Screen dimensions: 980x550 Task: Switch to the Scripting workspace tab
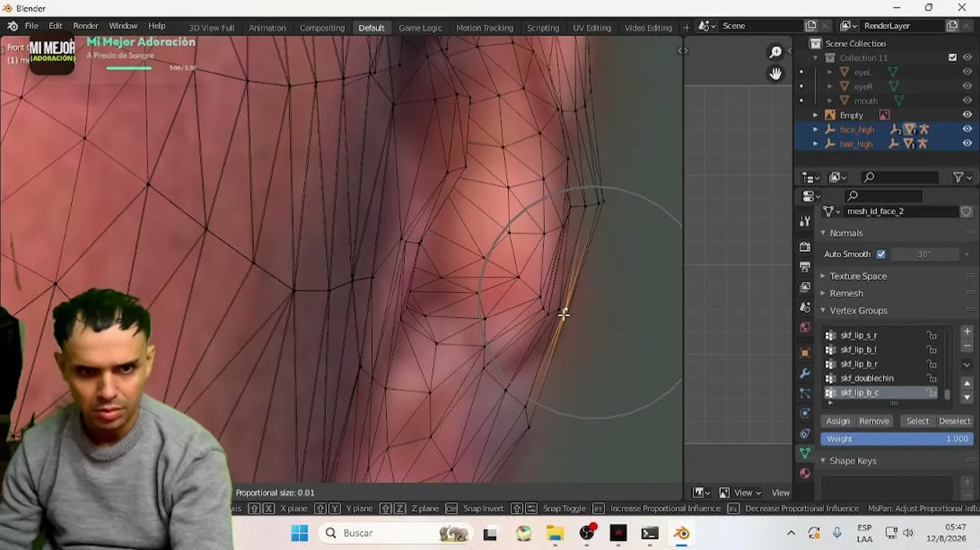click(x=543, y=27)
